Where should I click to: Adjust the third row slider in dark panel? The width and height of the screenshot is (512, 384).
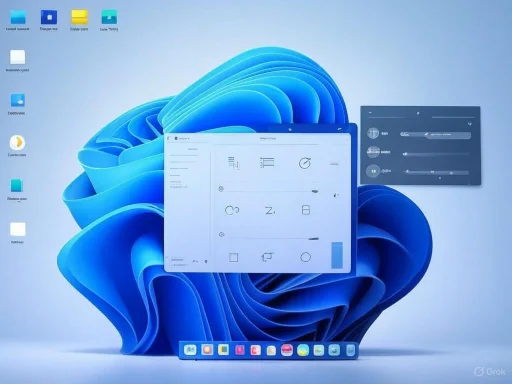tap(436, 172)
